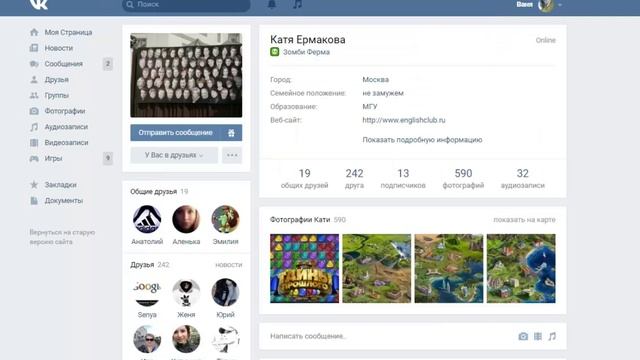Open Аленька's avatar in common friends
Screen dimensions: 640x360
(186, 219)
